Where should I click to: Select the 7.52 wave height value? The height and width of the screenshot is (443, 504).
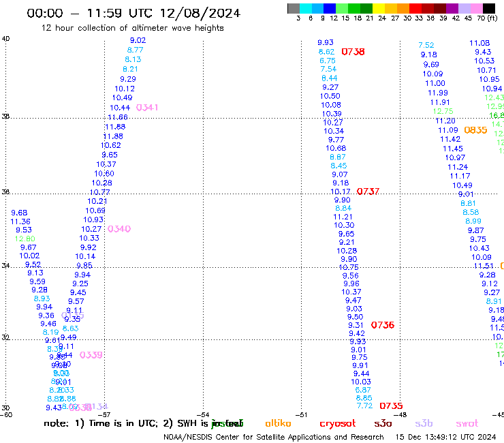coord(426,46)
